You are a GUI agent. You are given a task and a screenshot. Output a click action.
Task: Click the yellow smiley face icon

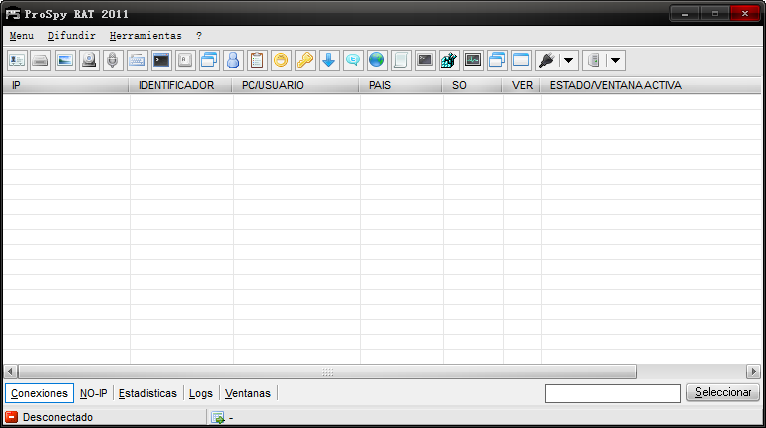coord(281,60)
